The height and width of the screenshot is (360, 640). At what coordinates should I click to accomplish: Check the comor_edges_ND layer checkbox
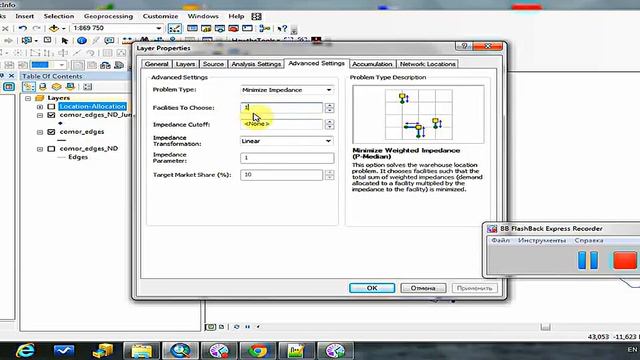point(51,149)
